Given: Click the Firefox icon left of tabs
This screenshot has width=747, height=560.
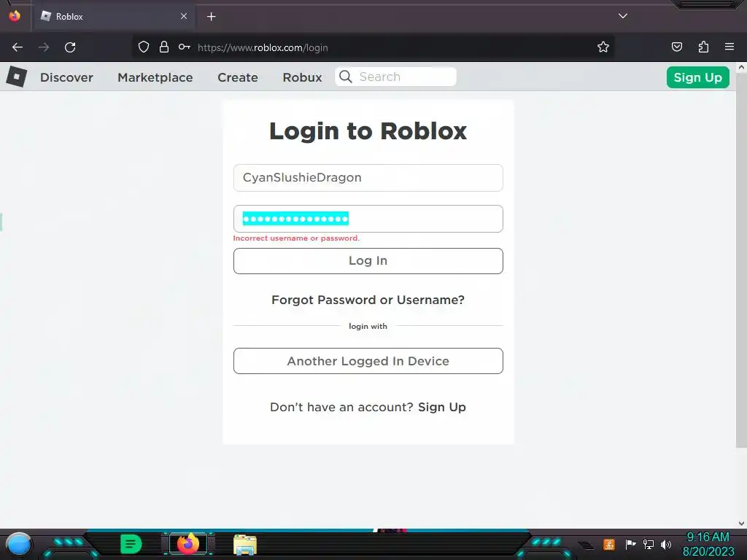Looking at the screenshot, I should (15, 16).
